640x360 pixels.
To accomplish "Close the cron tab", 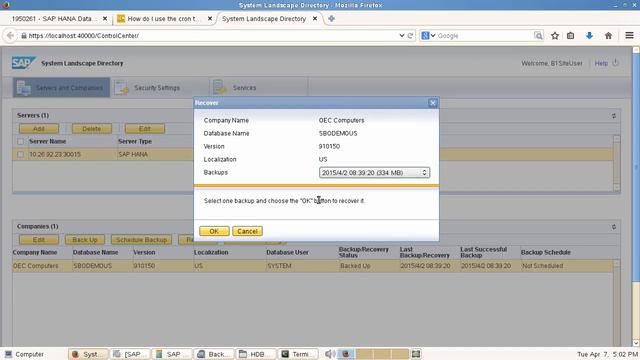I will click(210, 18).
